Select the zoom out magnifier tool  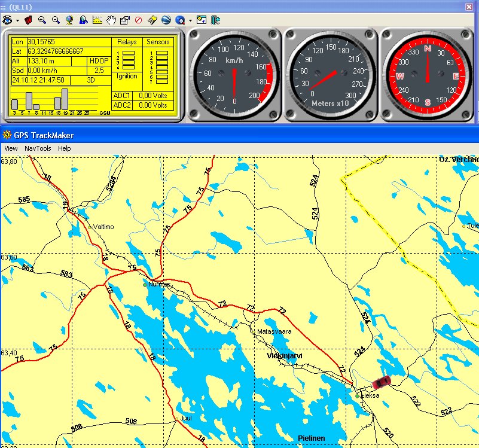tap(56, 20)
